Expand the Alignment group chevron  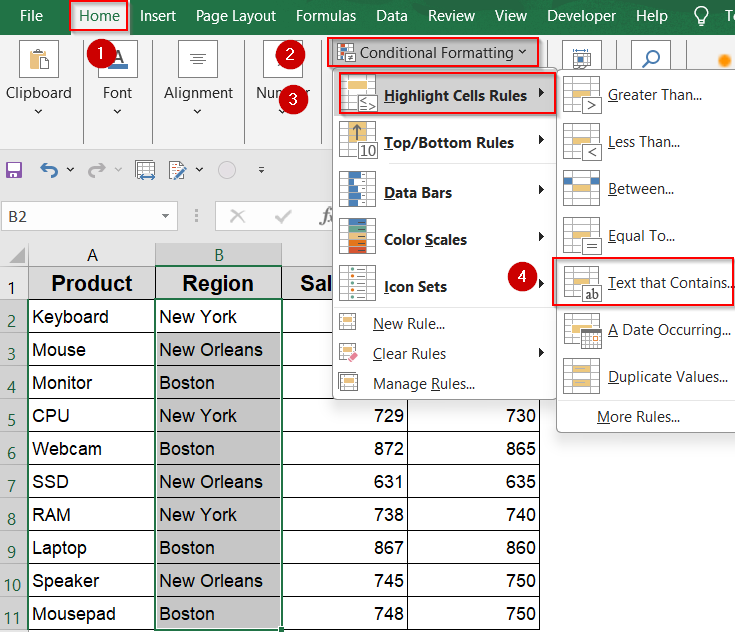click(197, 112)
